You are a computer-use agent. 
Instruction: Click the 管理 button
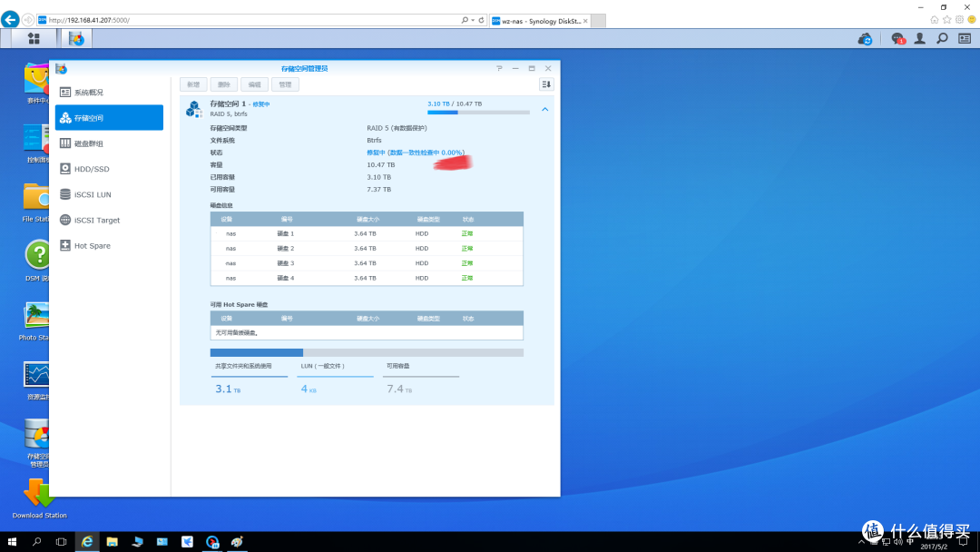285,84
